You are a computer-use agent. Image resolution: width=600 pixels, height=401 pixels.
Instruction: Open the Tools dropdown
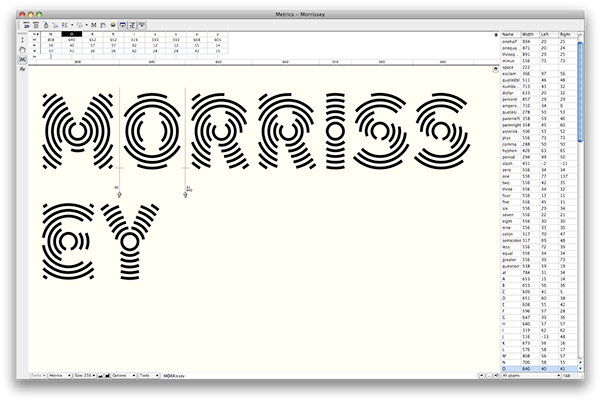149,376
